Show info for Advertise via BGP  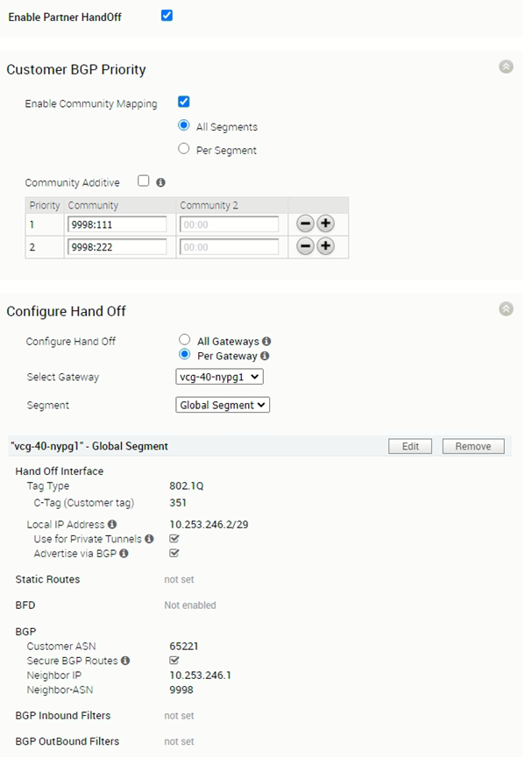pyautogui.click(x=124, y=553)
